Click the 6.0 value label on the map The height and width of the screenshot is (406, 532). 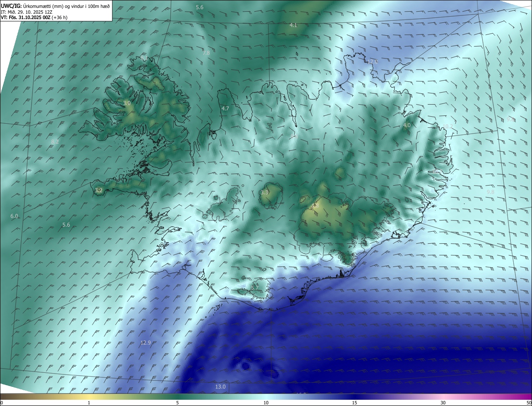(x=15, y=216)
